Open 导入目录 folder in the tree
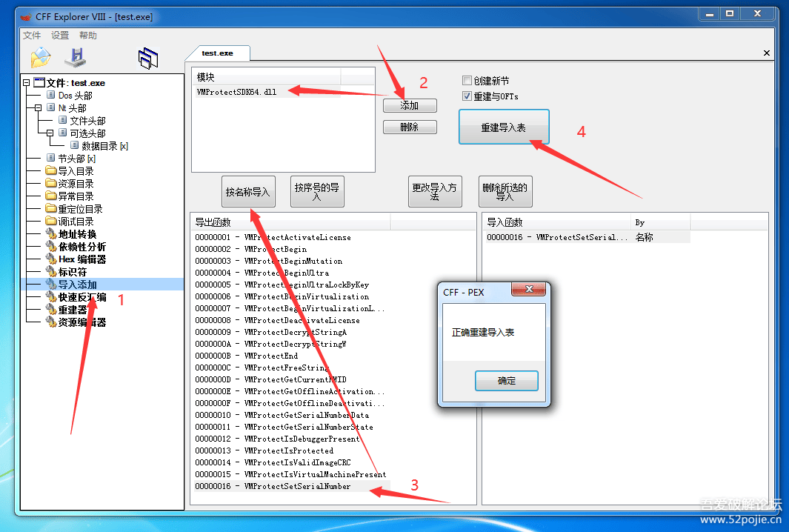 tap(76, 171)
